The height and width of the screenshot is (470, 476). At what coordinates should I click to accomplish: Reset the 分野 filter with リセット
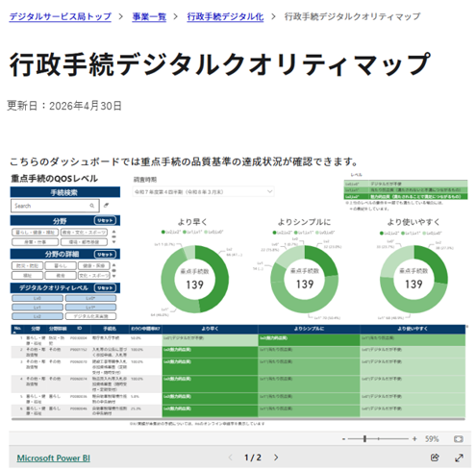[105, 220]
